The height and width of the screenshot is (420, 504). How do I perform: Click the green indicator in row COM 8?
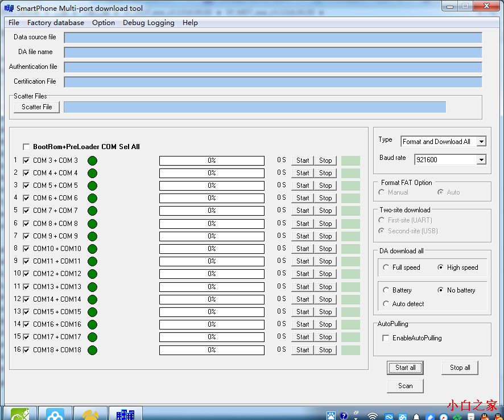tap(92, 224)
